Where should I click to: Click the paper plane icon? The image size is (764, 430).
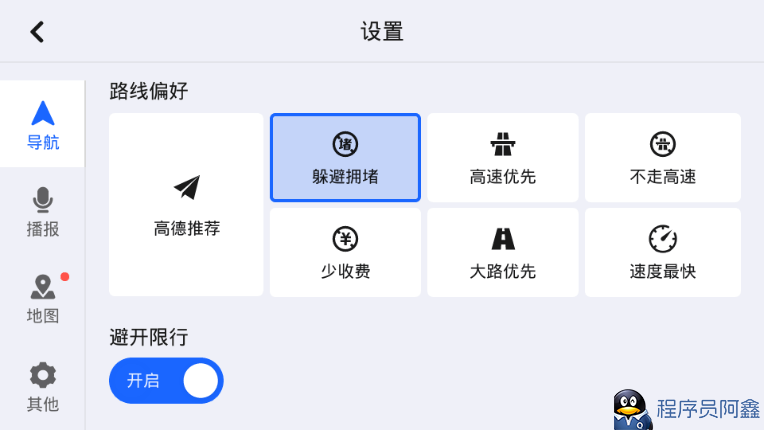[x=187, y=187]
